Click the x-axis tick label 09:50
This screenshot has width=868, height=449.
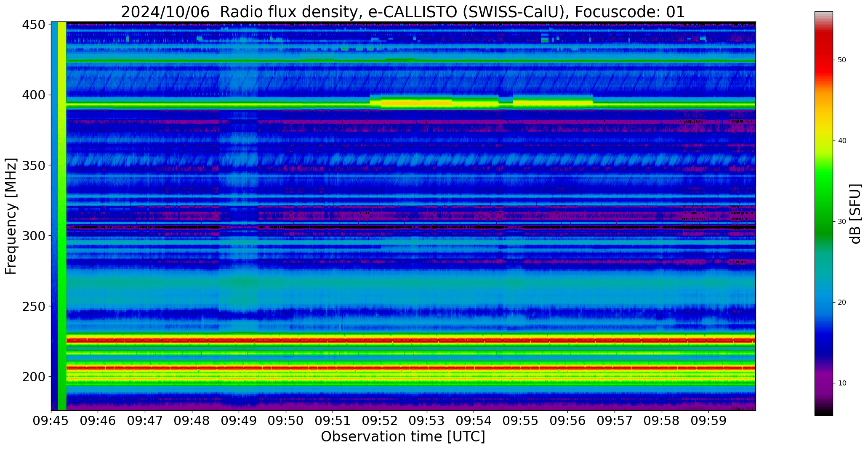[x=286, y=421]
